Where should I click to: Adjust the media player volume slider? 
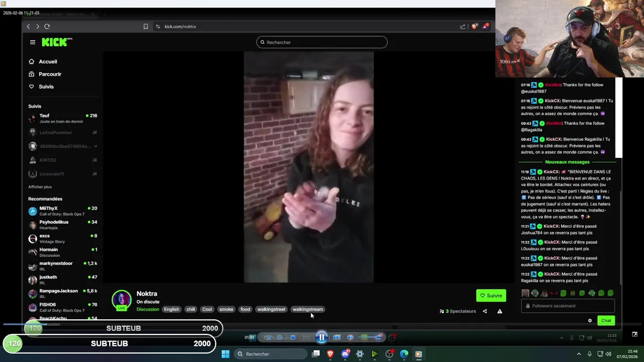click(x=370, y=337)
